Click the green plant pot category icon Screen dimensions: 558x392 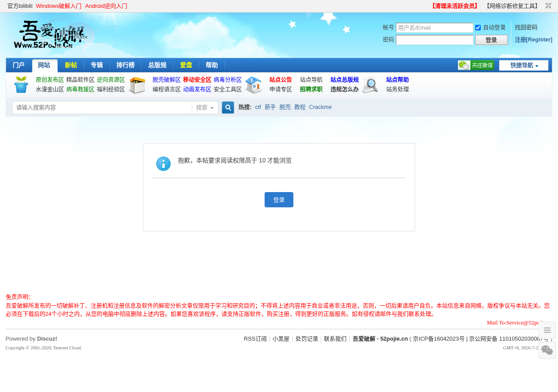pos(21,84)
